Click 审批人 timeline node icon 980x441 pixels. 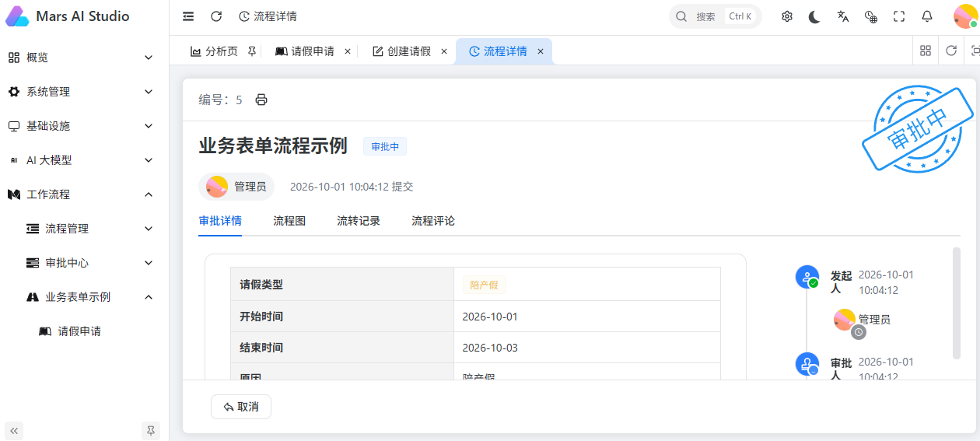coord(807,364)
